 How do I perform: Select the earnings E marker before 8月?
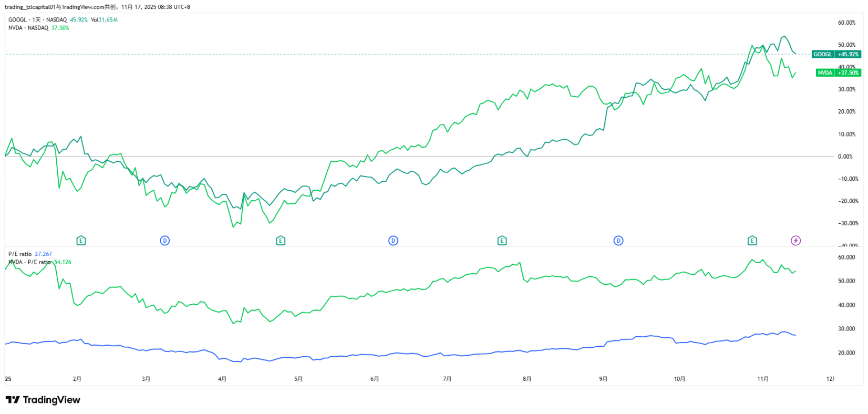click(502, 241)
